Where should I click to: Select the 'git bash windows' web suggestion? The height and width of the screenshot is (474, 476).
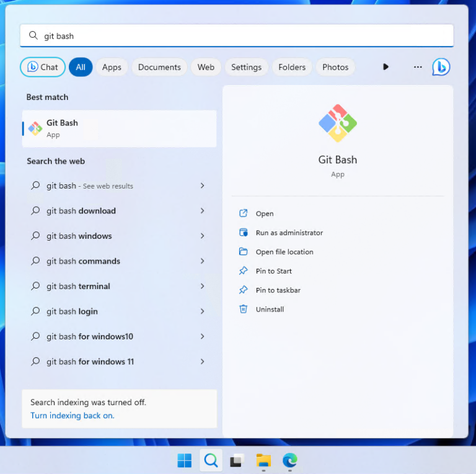coord(119,236)
